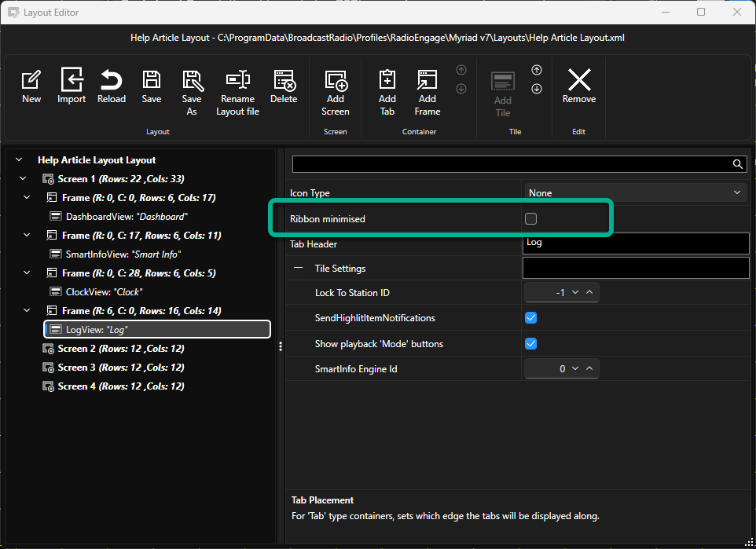The width and height of the screenshot is (756, 549).
Task: Click the Tab Header text field
Action: 636,243
